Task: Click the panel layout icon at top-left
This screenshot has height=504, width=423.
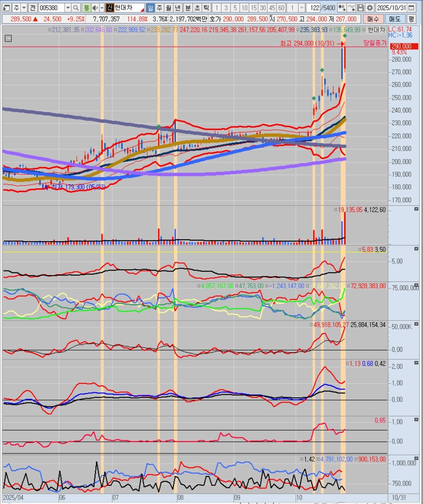Action: pyautogui.click(x=7, y=8)
